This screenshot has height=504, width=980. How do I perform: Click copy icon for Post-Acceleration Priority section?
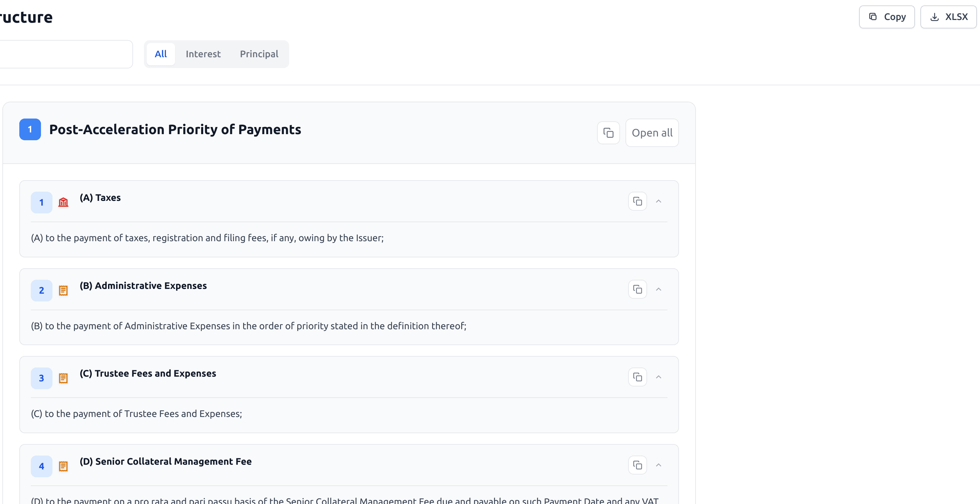click(608, 133)
